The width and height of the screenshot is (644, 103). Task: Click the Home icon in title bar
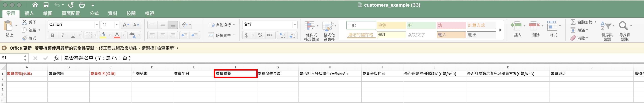pyautogui.click(x=35, y=5)
